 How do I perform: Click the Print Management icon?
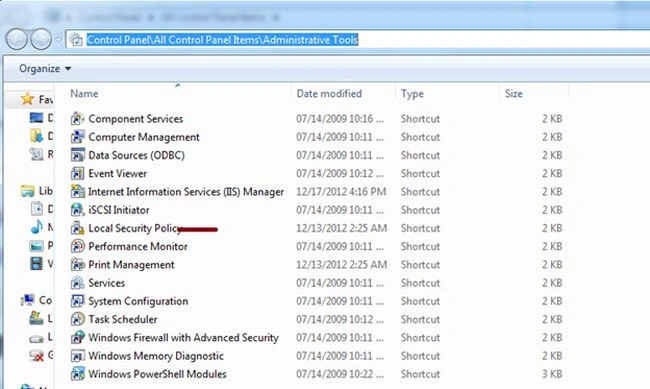78,265
